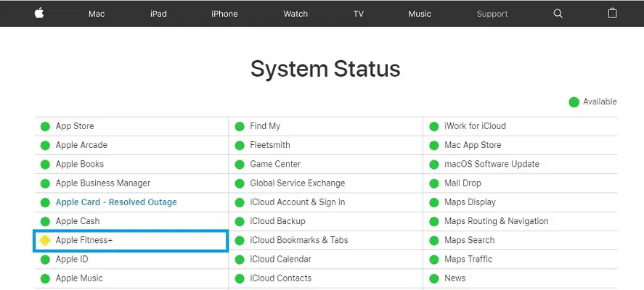Click green status dot beside iWork for iCloud

click(434, 126)
